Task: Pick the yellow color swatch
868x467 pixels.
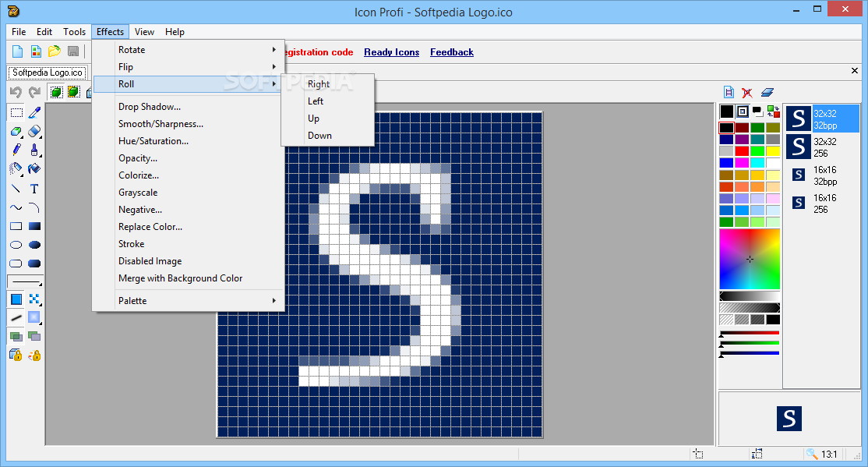Action: pyautogui.click(x=773, y=151)
